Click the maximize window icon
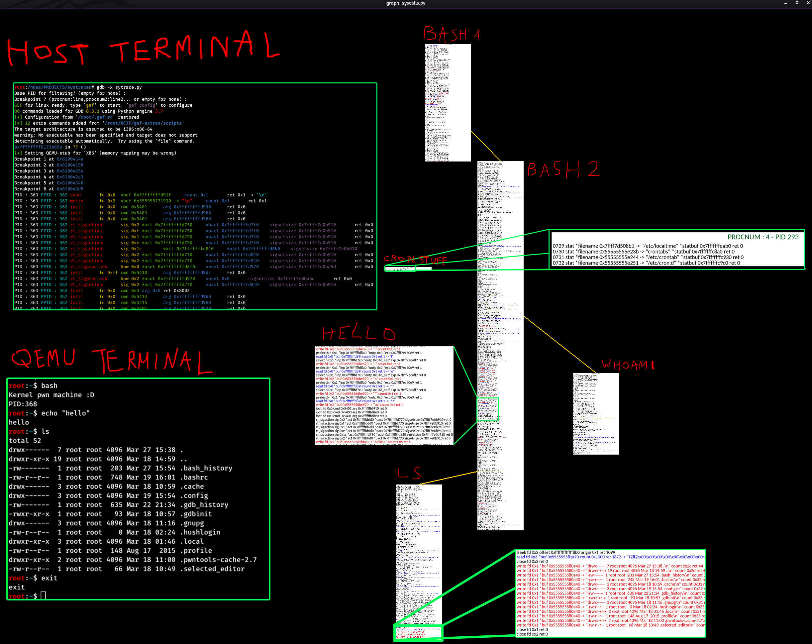 (x=797, y=3)
